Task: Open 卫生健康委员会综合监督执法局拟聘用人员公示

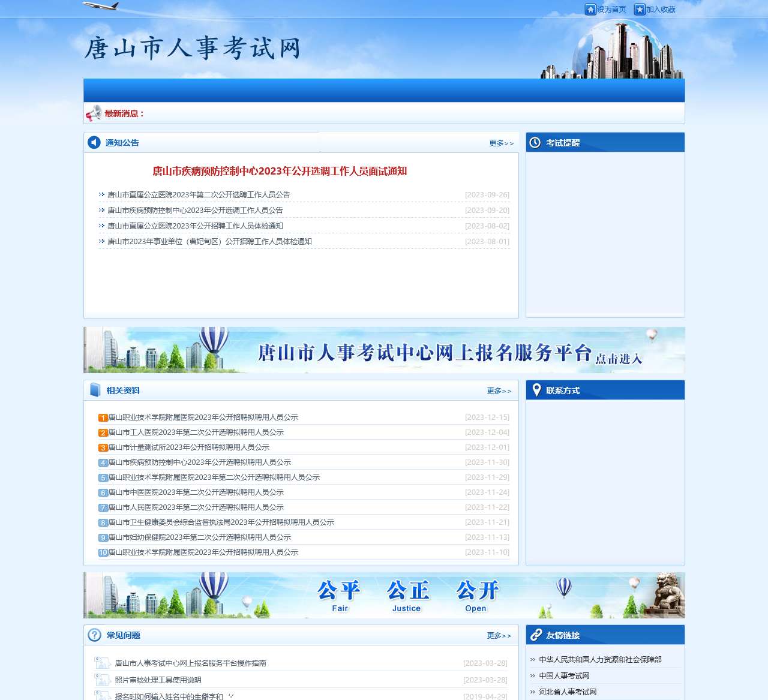Action: (x=221, y=522)
